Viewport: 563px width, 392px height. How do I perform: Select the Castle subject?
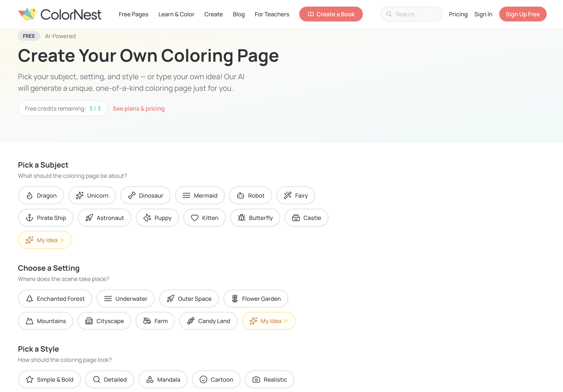point(306,217)
